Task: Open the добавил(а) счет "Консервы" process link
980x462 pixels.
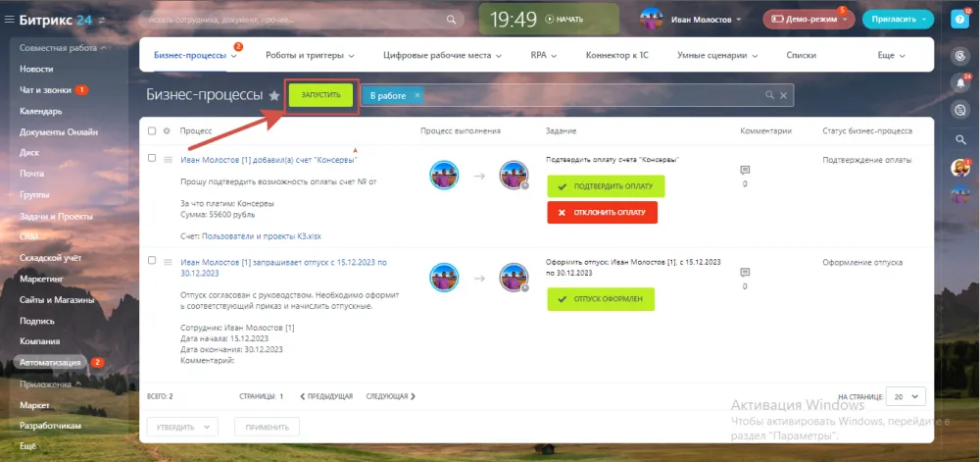Action: 269,160
